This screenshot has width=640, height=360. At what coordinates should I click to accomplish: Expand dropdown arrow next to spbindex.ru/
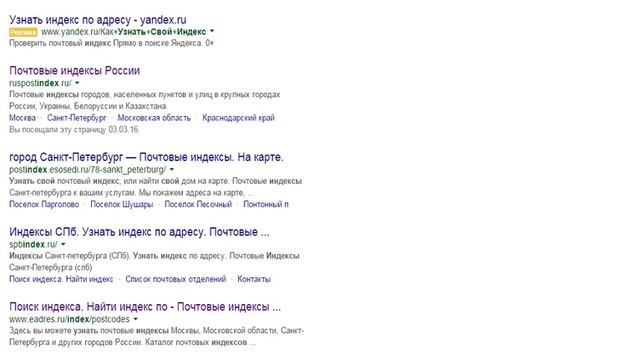[x=63, y=244]
